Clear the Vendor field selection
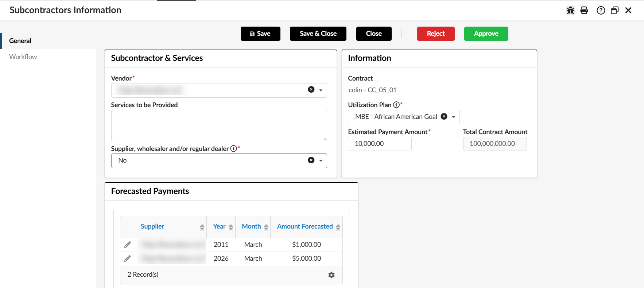This screenshot has width=644, height=288. (311, 90)
